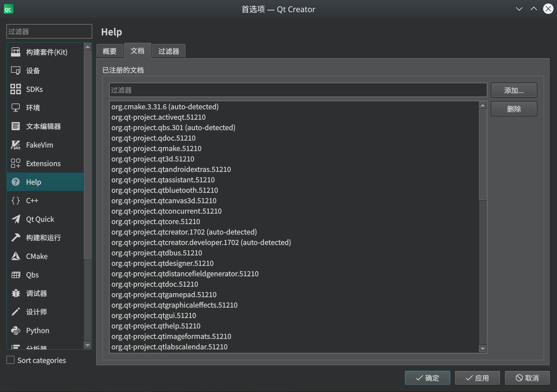Image resolution: width=557 pixels, height=392 pixels.
Task: Open FakeVim settings icon
Action: pyautogui.click(x=16, y=145)
